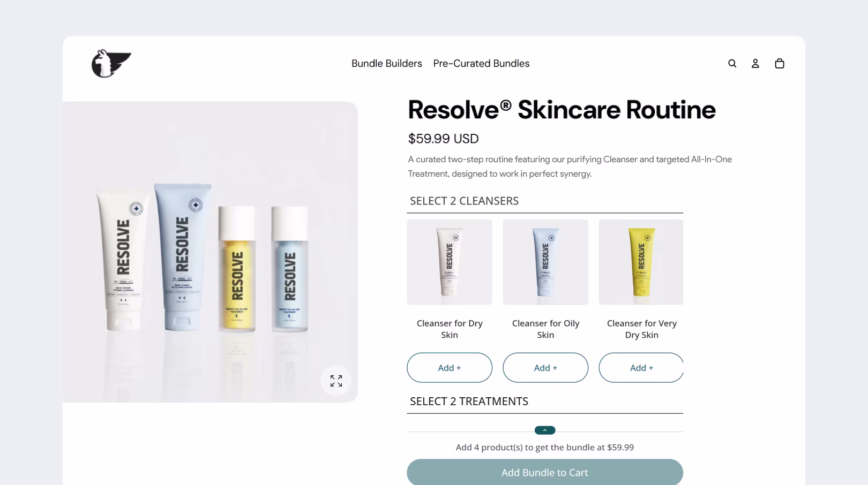Click Add Bundle to Cart button
The image size is (868, 485).
point(545,472)
